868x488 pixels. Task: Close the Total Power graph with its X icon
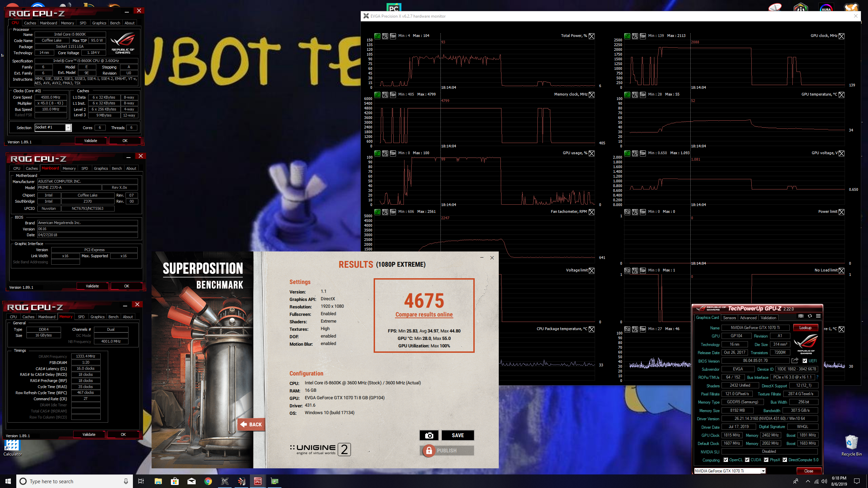coord(592,36)
